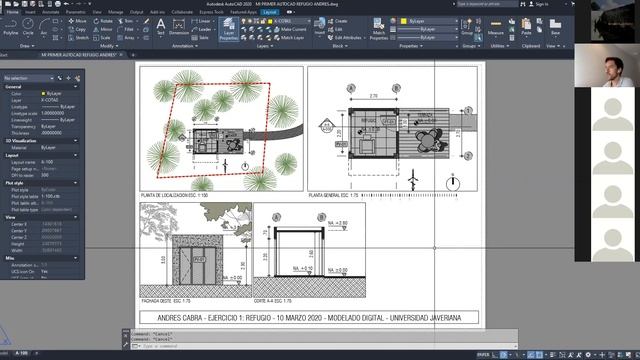This screenshot has height=360, width=640.
Task: Select the Circle tool
Action: pos(28,27)
